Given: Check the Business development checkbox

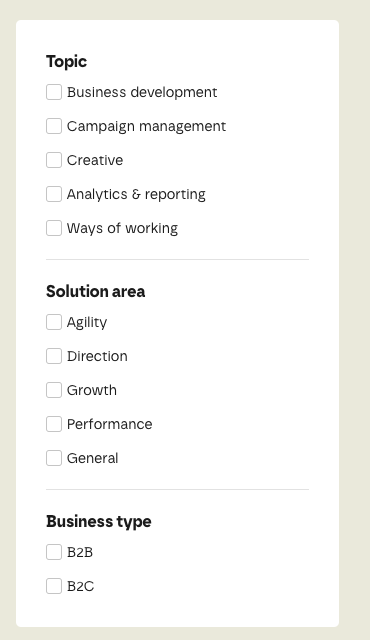Looking at the screenshot, I should 54,92.
